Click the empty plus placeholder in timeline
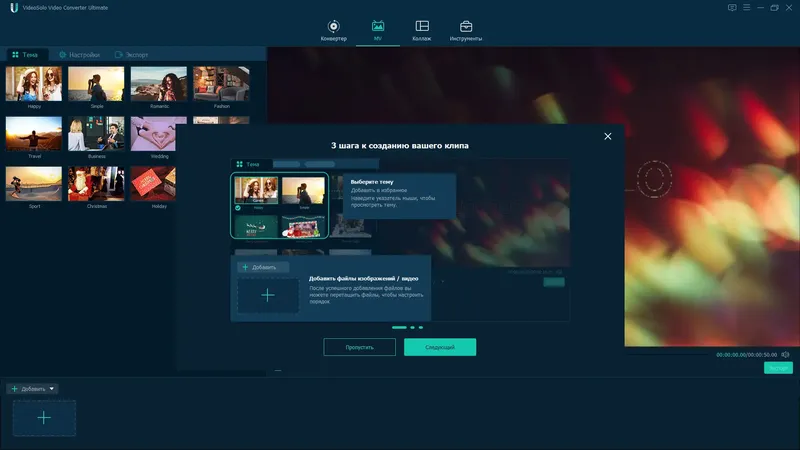800x450 pixels. pos(44,418)
